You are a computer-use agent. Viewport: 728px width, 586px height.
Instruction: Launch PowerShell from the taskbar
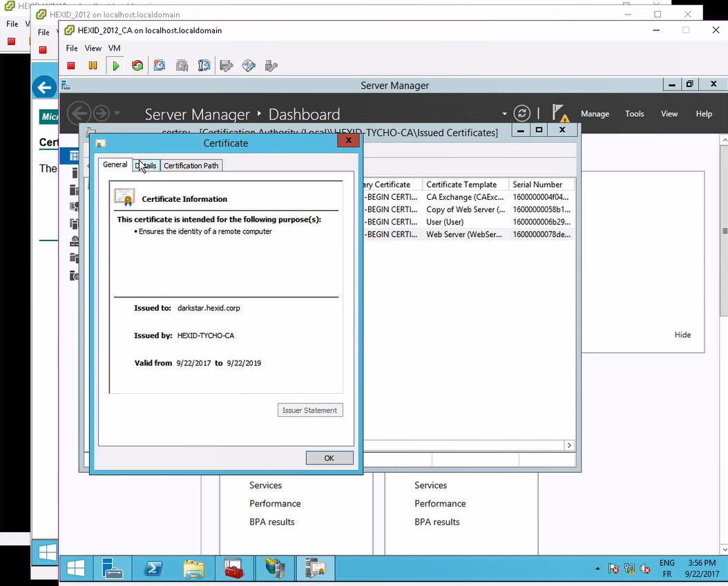click(x=153, y=568)
